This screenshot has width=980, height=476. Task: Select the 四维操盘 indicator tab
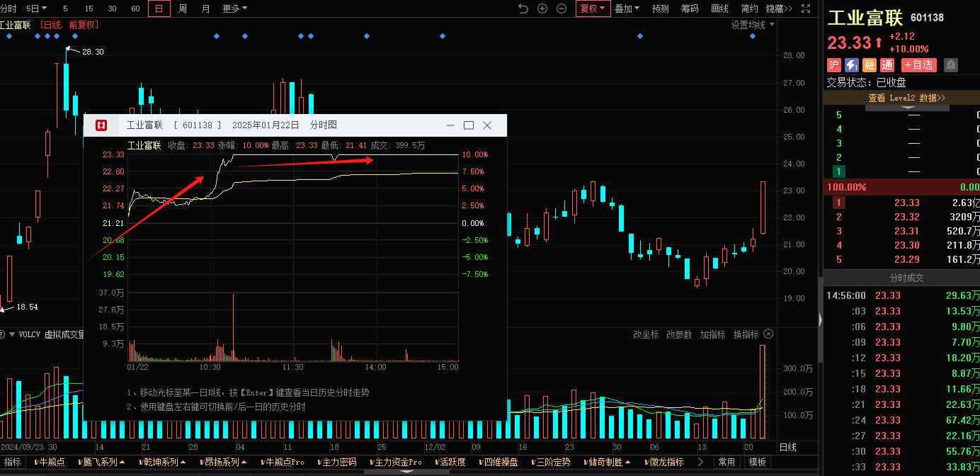tap(498, 462)
